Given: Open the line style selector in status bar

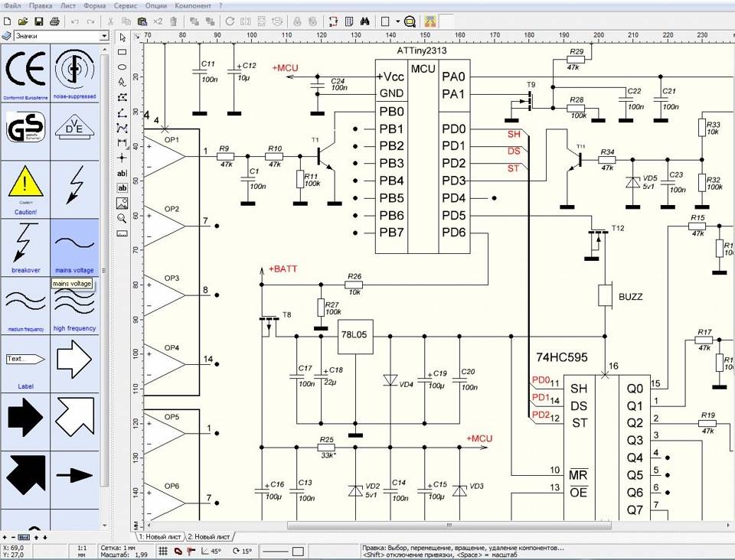Looking at the screenshot, I should click(x=277, y=551).
